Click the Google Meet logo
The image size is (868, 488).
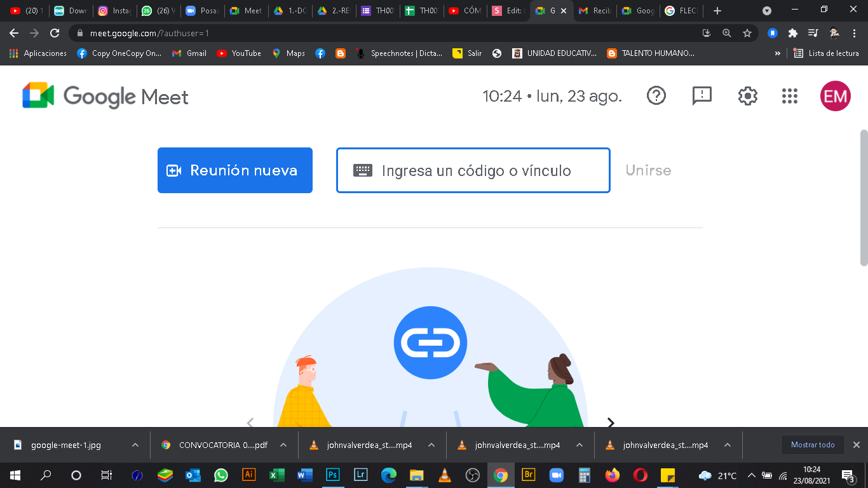[105, 97]
